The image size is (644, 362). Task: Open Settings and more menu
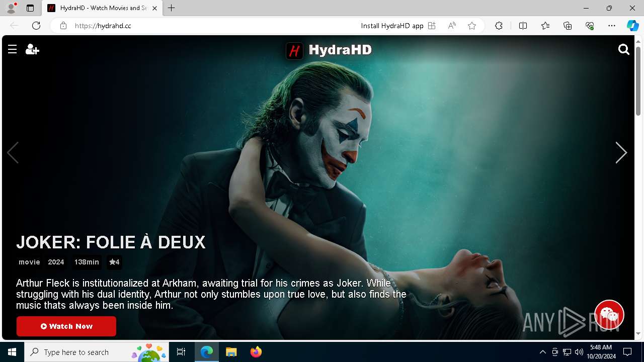pos(612,26)
